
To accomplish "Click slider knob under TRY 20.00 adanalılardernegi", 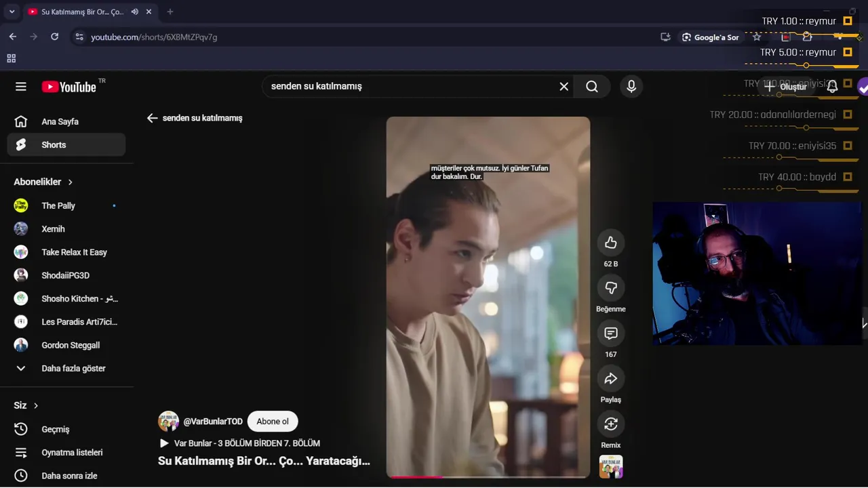I will click(x=806, y=127).
